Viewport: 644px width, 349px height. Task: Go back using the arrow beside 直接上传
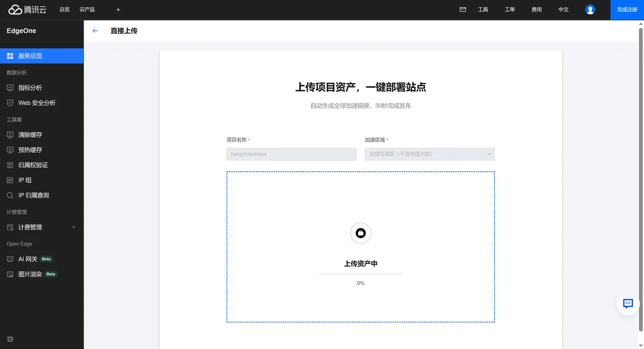(95, 31)
